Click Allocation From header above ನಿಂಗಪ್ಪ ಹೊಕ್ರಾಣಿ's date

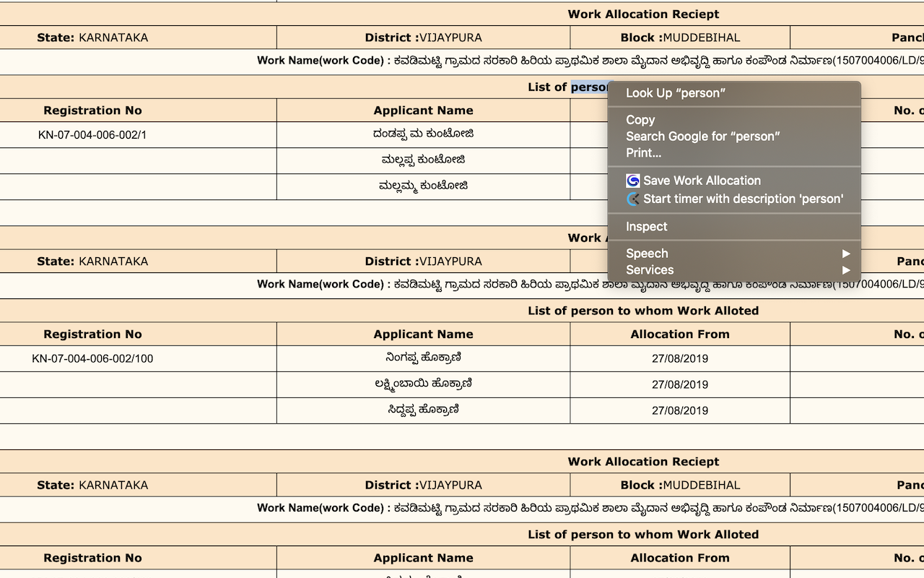680,335
